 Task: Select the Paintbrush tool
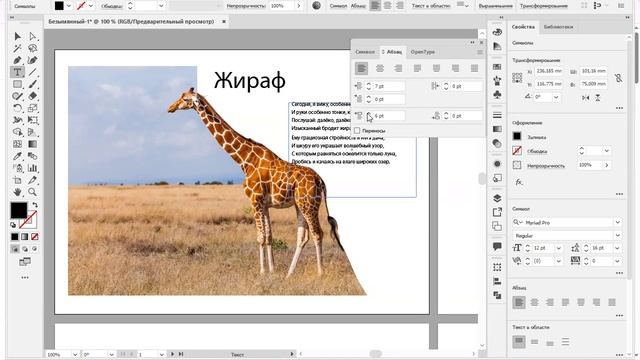point(33,84)
